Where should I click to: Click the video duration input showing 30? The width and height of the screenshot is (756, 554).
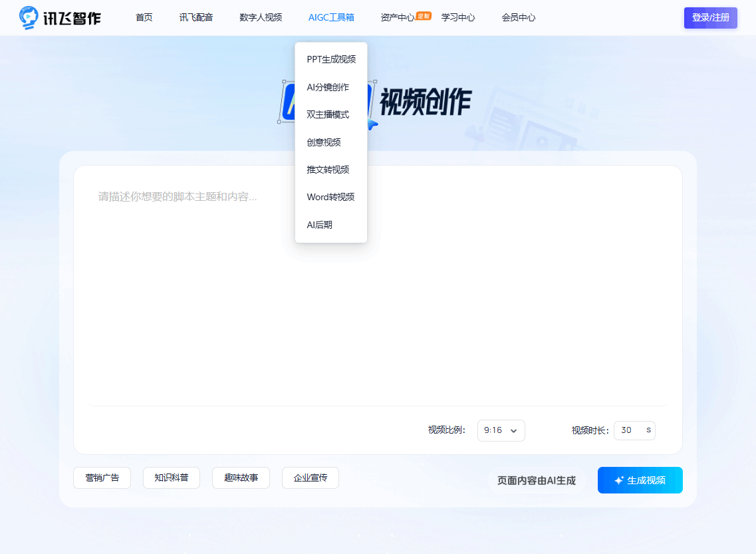(630, 430)
